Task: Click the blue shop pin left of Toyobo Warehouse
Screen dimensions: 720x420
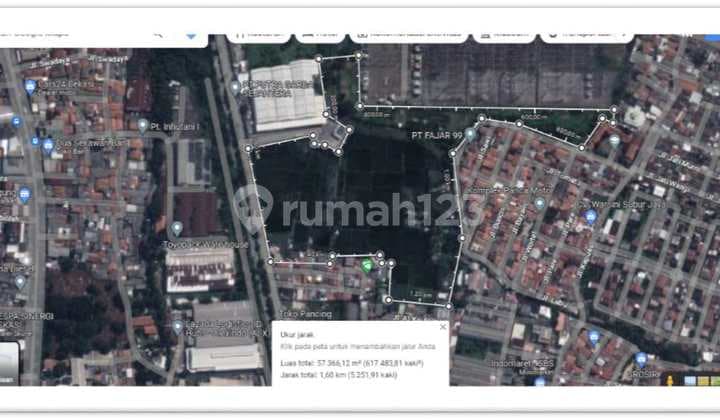Action: 25,195
